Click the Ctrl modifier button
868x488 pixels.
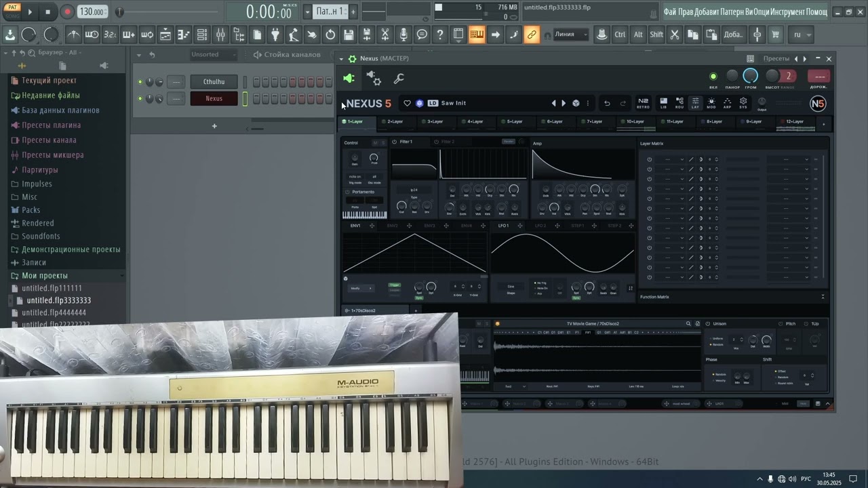pyautogui.click(x=620, y=35)
